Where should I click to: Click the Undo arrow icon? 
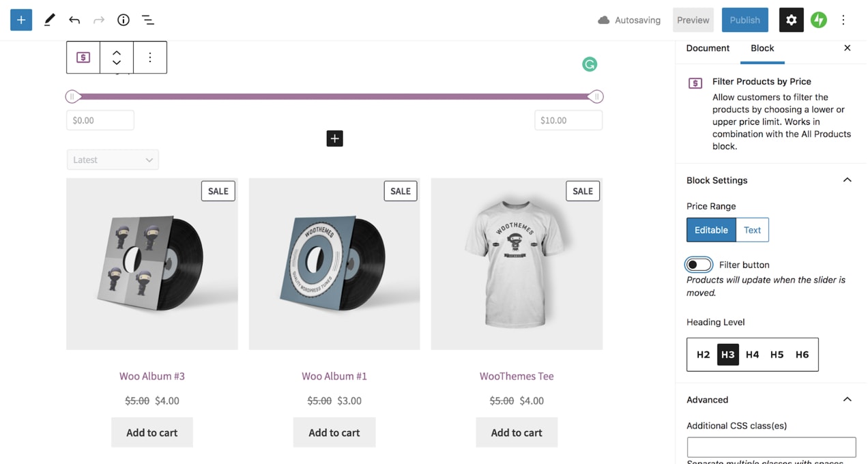[x=74, y=20]
